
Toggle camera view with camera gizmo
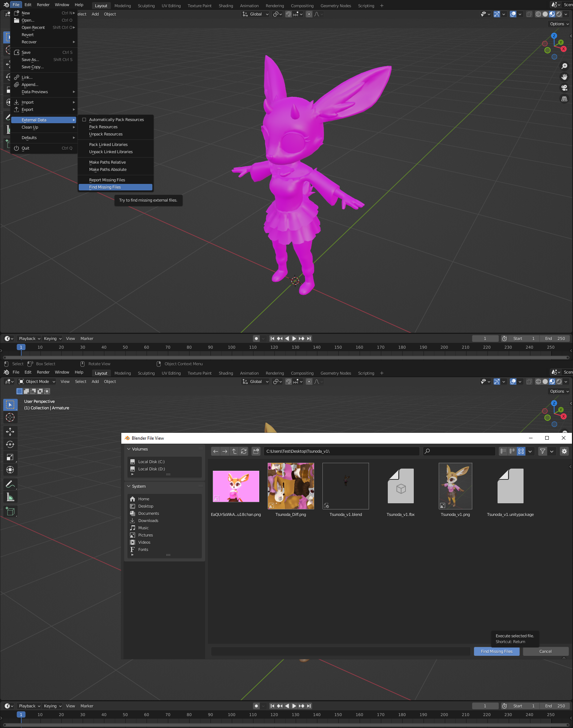pos(564,88)
